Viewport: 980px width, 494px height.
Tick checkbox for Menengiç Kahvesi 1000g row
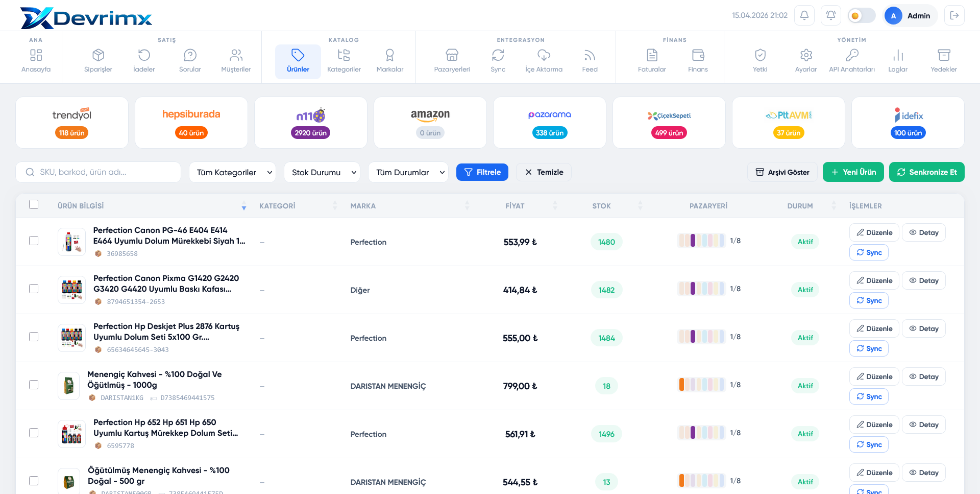34,385
